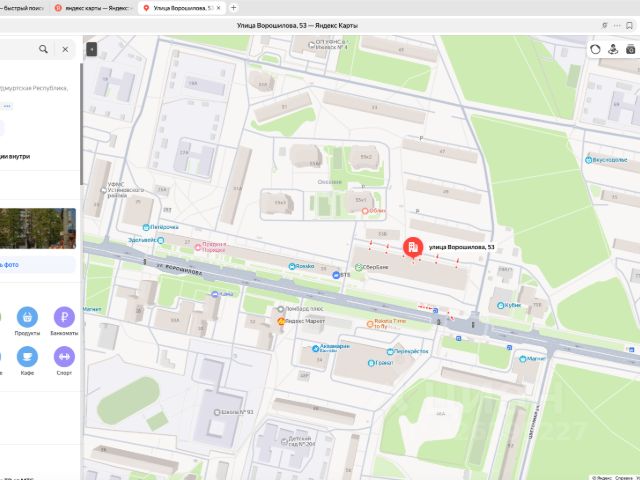Switch to the быстрый поиск browser tab
This screenshot has height=480, width=640.
click(x=22, y=8)
